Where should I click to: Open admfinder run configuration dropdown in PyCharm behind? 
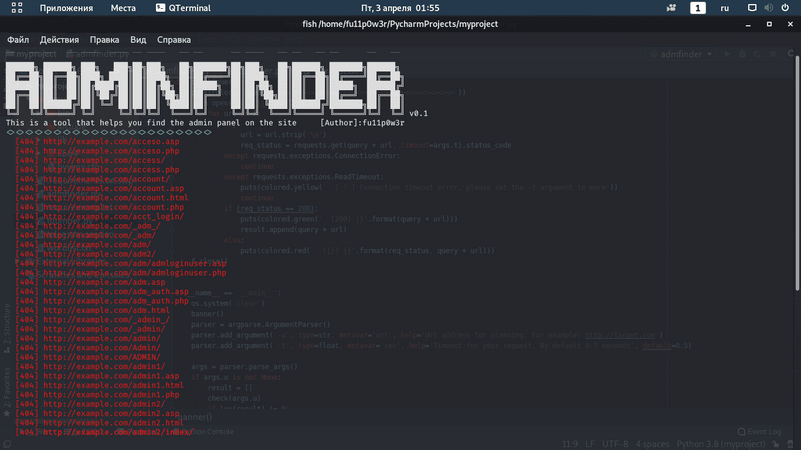click(681, 54)
